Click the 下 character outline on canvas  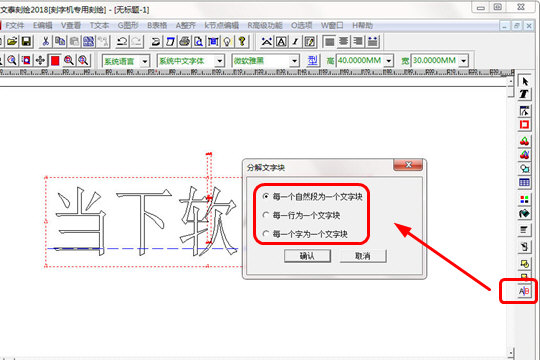tap(144, 223)
